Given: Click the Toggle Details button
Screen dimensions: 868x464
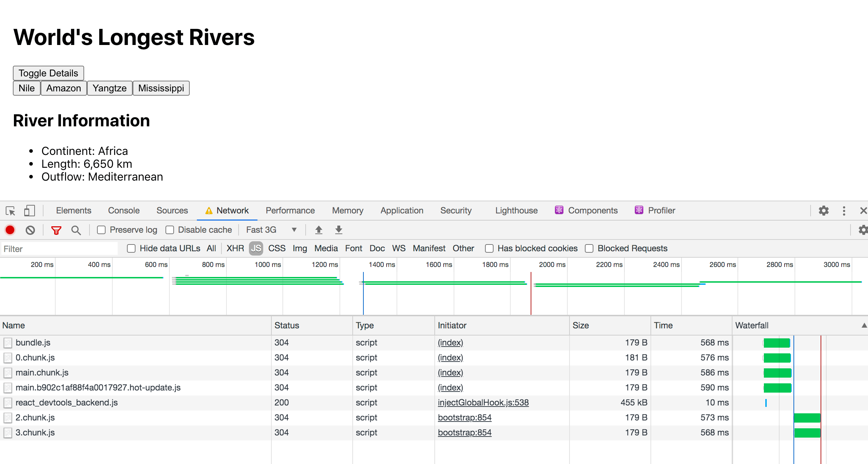Looking at the screenshot, I should (x=48, y=73).
